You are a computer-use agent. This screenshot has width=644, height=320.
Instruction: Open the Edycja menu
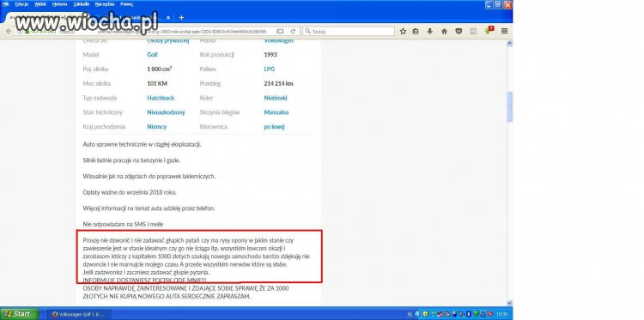point(21,4)
